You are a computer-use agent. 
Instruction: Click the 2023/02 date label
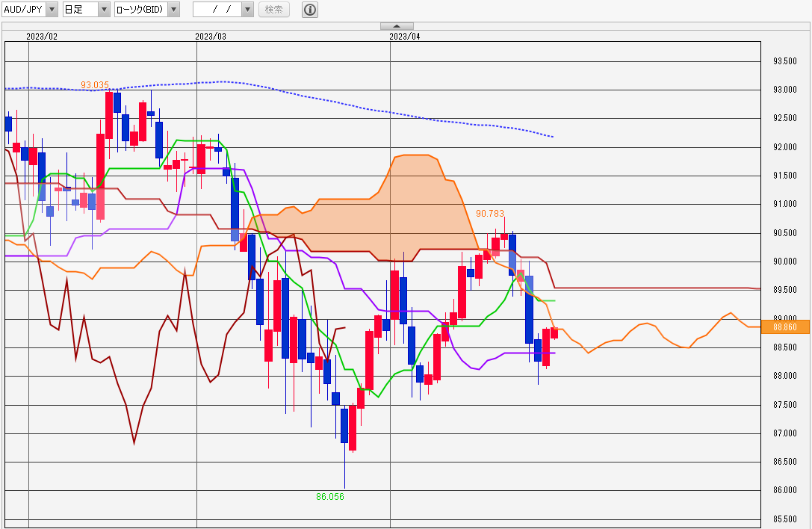41,37
